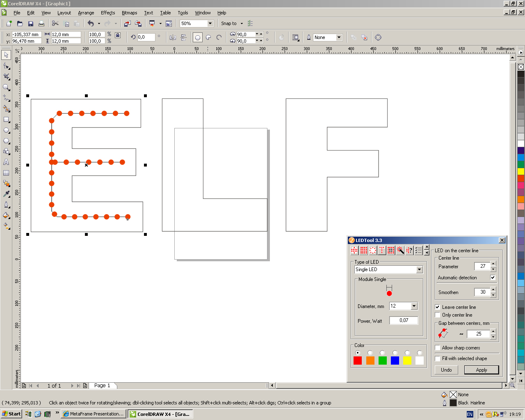This screenshot has width=525, height=420.
Task: Switch to MetaFrame Presentation taskbar button
Action: coord(93,414)
